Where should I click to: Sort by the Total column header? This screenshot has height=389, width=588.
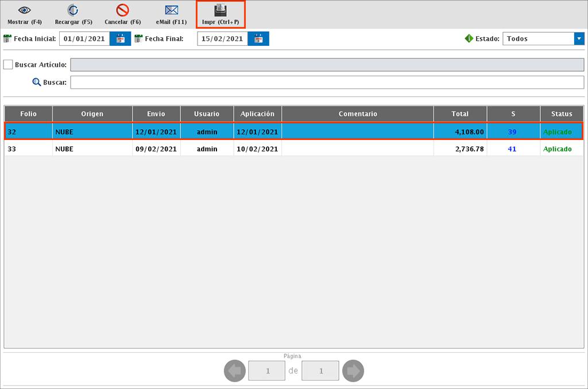pos(460,114)
